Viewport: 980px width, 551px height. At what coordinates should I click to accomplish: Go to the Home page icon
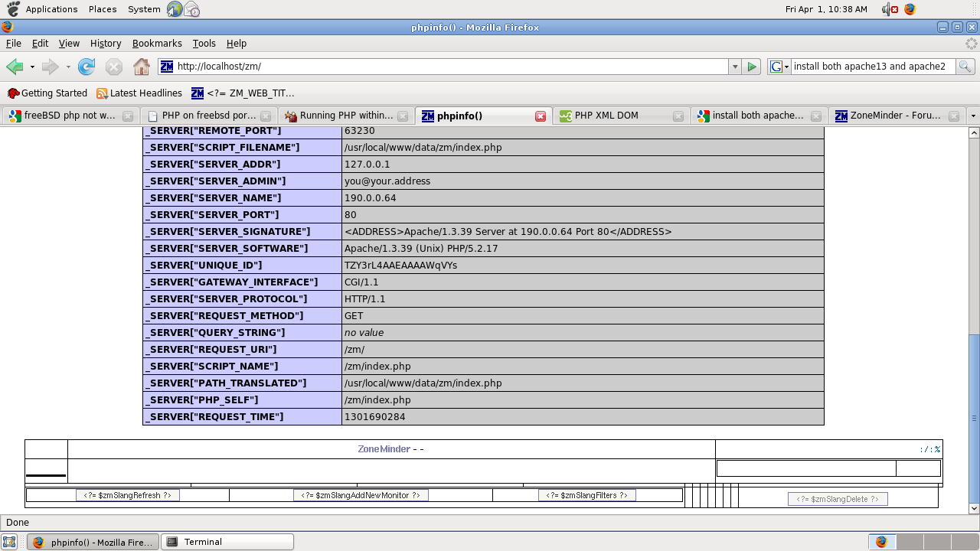(142, 67)
